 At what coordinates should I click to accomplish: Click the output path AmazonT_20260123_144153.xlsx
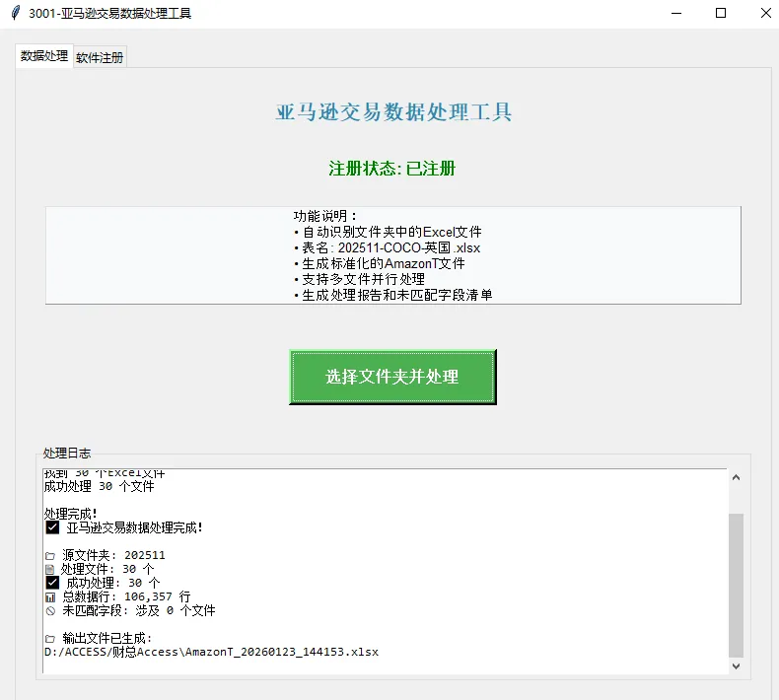[212, 652]
